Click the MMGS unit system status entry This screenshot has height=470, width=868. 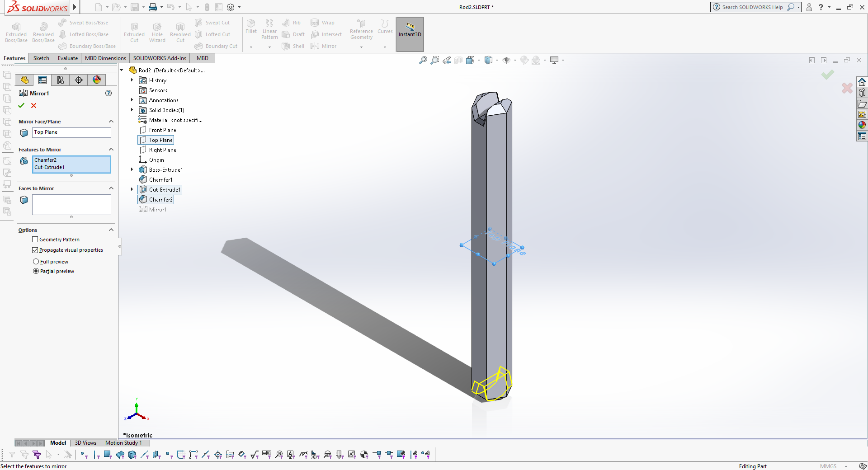[x=828, y=466]
